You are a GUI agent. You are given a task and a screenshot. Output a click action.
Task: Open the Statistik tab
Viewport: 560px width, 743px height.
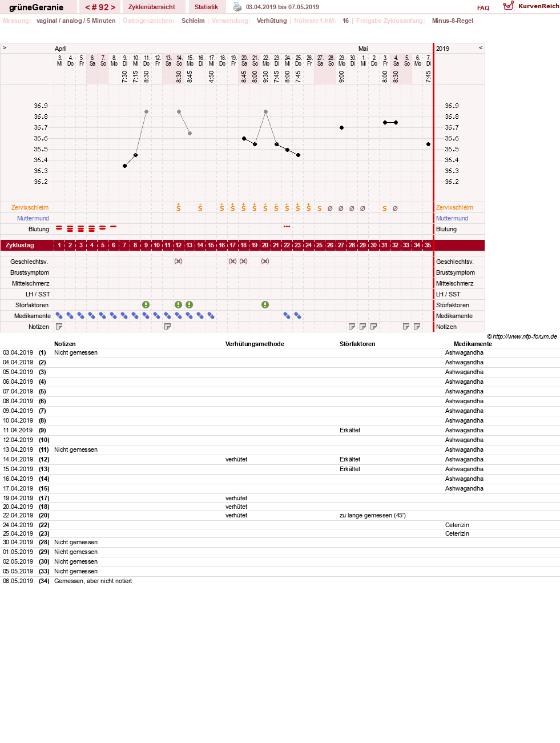pos(206,7)
